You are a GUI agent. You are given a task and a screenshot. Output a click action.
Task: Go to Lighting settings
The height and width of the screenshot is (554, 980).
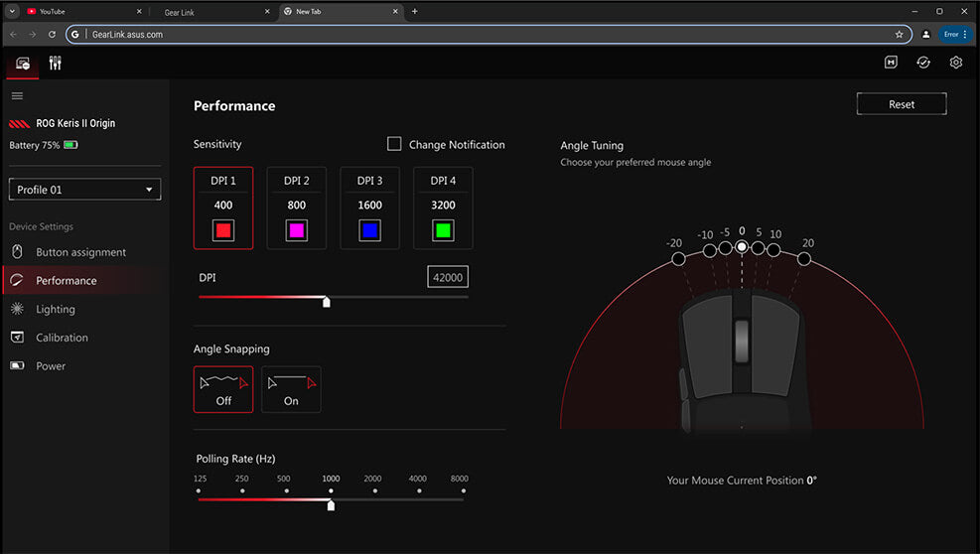coord(56,309)
